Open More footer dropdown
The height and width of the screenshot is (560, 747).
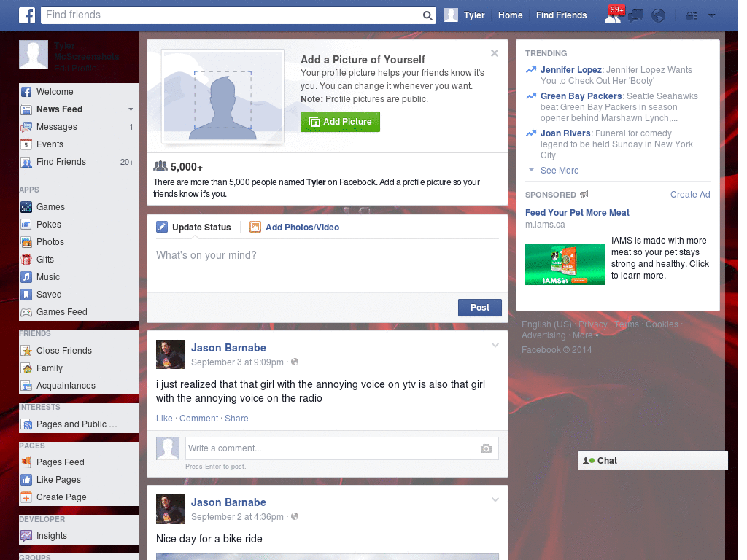pos(586,335)
